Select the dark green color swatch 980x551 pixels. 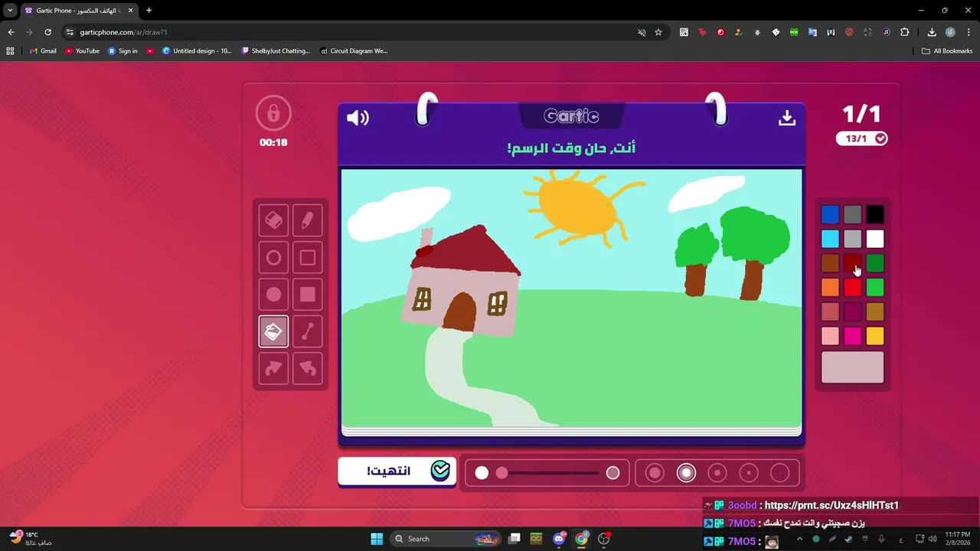point(875,263)
